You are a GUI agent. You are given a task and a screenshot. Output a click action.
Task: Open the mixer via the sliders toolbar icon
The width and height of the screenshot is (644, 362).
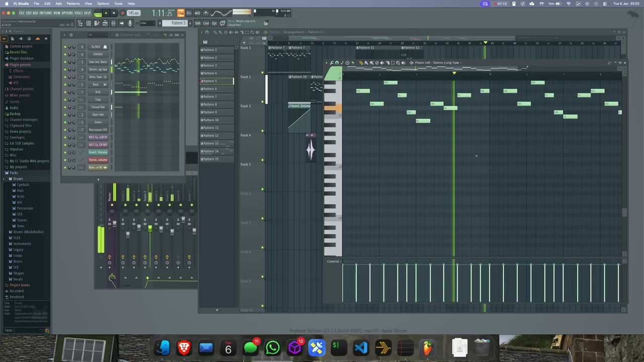[113, 23]
